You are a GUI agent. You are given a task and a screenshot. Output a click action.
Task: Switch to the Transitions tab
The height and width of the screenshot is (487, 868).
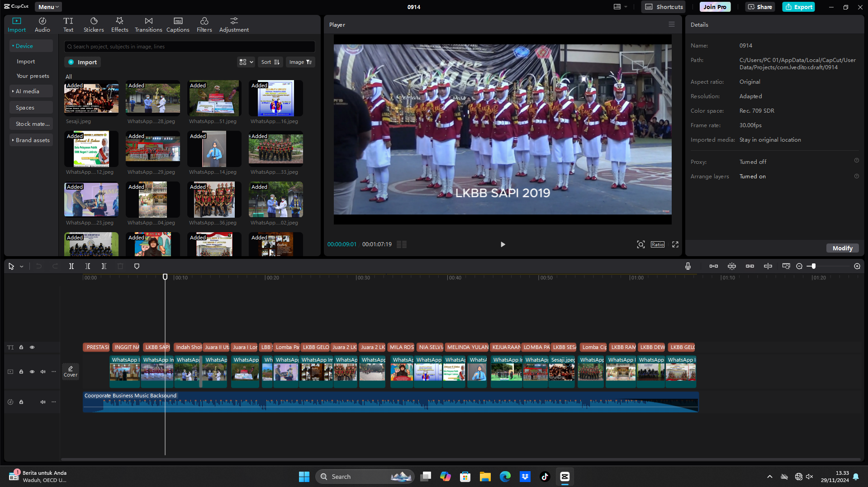tap(148, 24)
